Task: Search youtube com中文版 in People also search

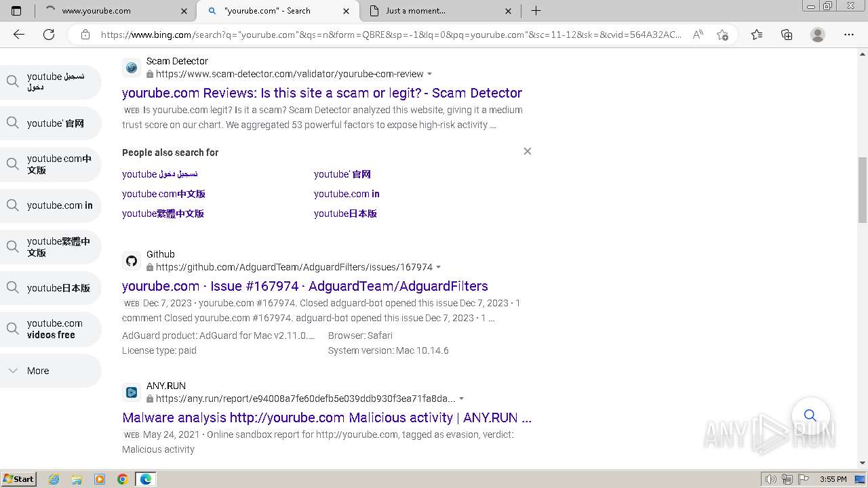Action: tap(163, 194)
